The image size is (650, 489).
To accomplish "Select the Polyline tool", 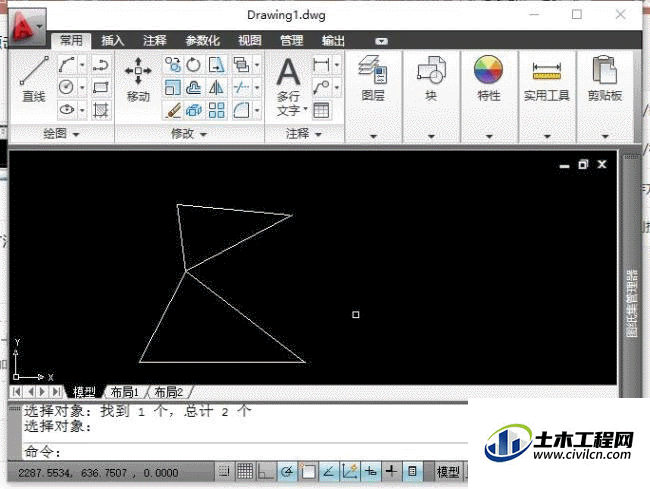I will coord(100,65).
